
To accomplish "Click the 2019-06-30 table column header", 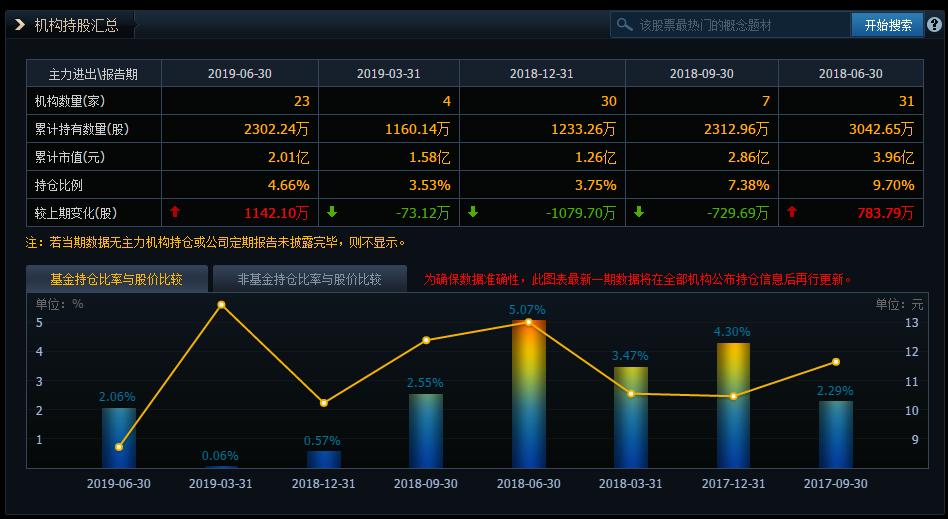I will (239, 73).
